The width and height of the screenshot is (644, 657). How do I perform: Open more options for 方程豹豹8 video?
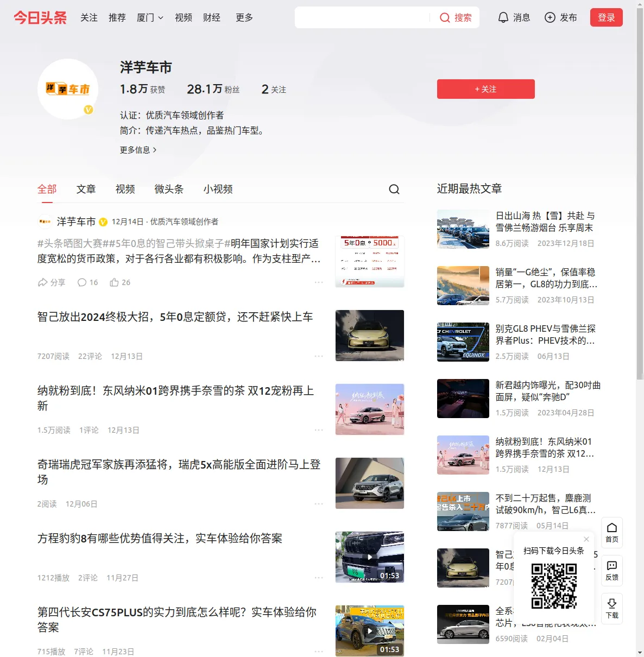pos(319,578)
